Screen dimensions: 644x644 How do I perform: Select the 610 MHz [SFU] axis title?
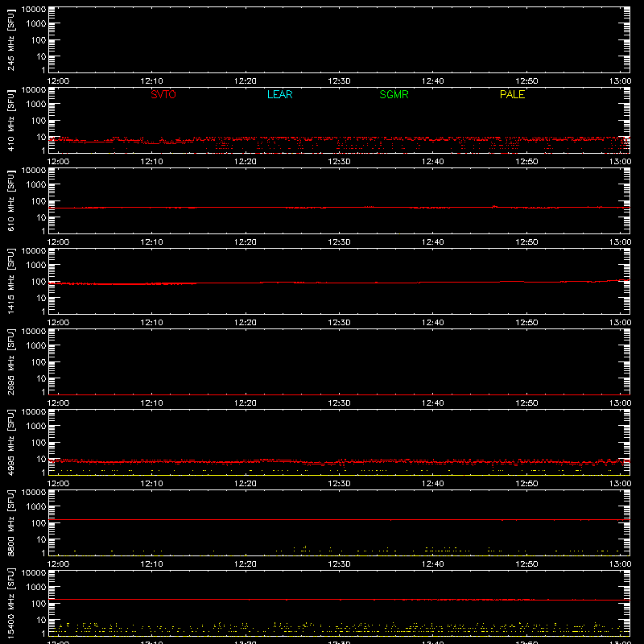click(x=10, y=201)
